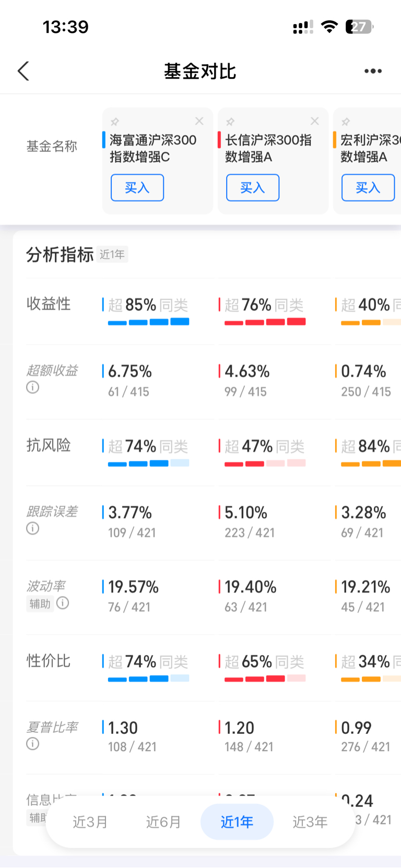The height and width of the screenshot is (868, 401).
Task: Tap the 近1年 tag beside 分析指标
Action: coord(112,254)
